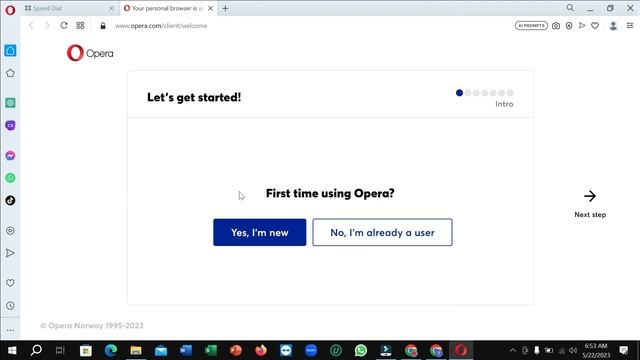The width and height of the screenshot is (640, 360).
Task: Open ad blocker shield icon
Action: click(569, 26)
